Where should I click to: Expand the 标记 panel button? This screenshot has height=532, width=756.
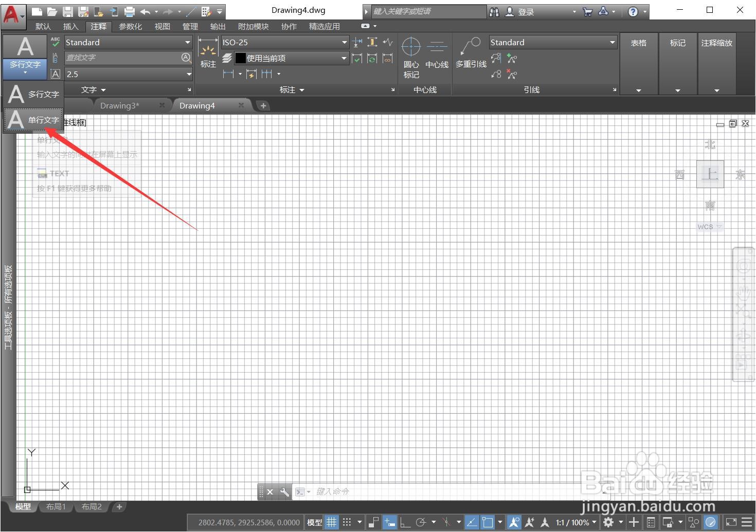(x=678, y=64)
